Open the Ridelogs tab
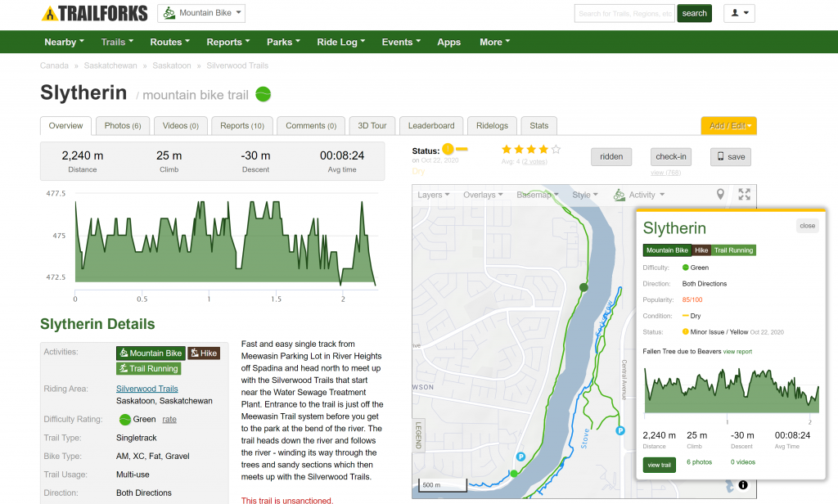The width and height of the screenshot is (838, 504). point(492,126)
